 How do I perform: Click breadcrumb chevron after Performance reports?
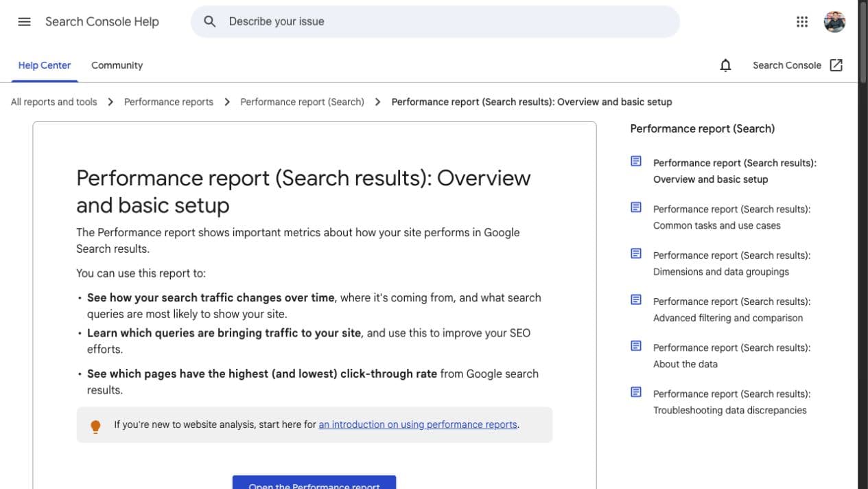click(x=227, y=102)
